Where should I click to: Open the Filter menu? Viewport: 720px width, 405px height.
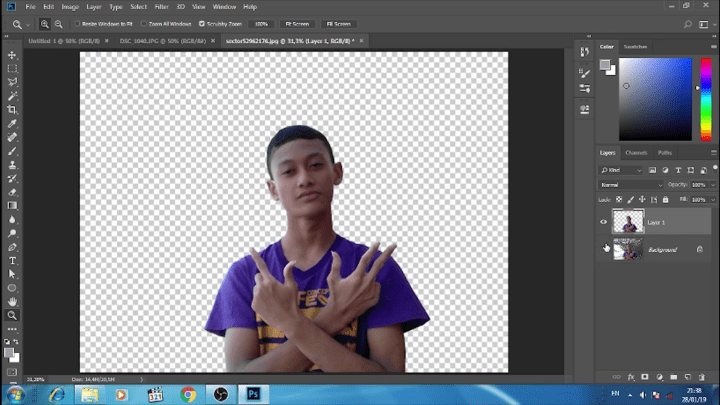point(161,6)
